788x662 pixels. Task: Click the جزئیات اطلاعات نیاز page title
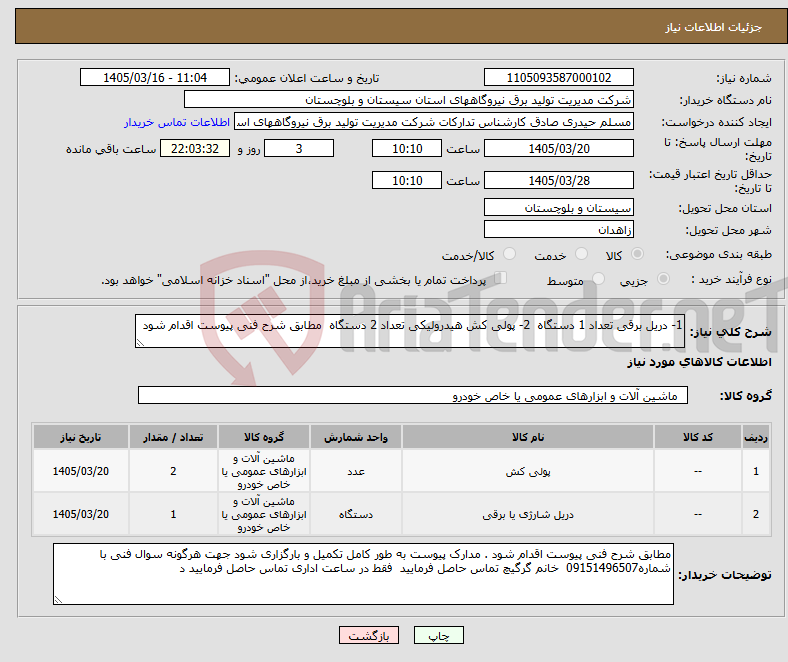tap(713, 27)
